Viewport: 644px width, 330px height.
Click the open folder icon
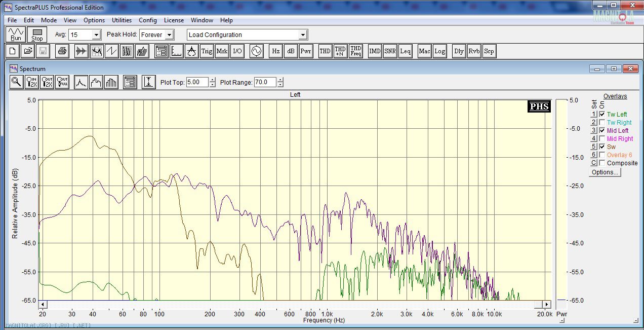(28, 51)
